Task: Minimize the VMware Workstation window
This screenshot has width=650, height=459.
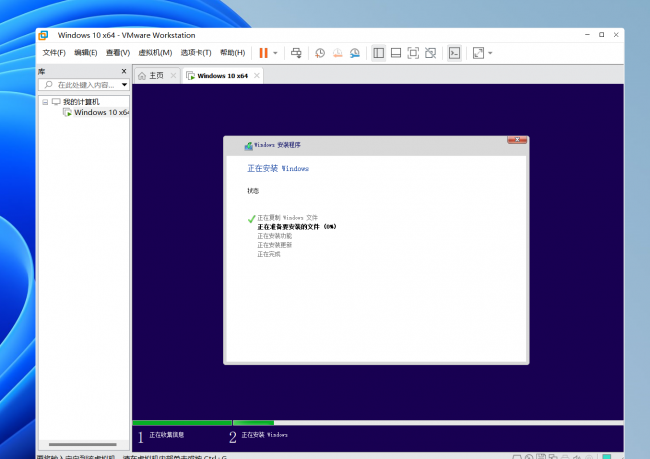Action: 587,35
